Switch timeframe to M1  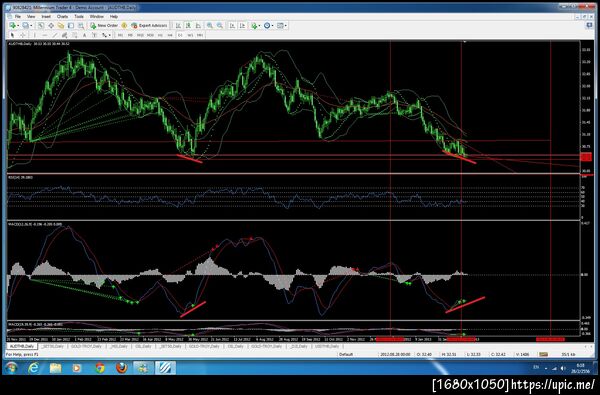[120, 35]
